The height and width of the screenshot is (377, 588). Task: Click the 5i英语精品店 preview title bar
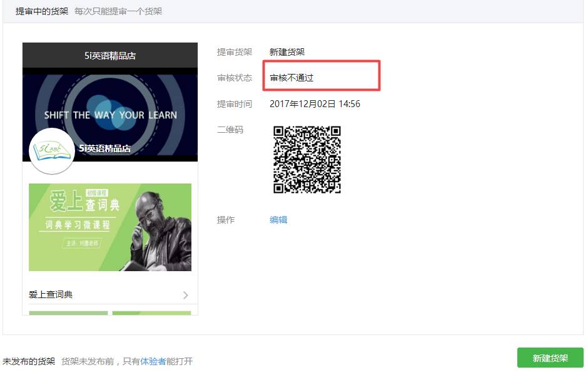click(110, 56)
